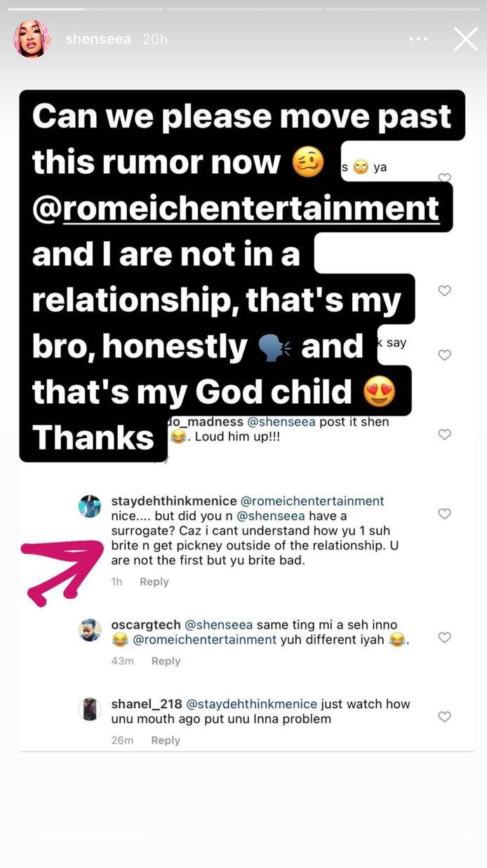Tap the shenseea username at top
Screen dimensions: 487x868
98,39
